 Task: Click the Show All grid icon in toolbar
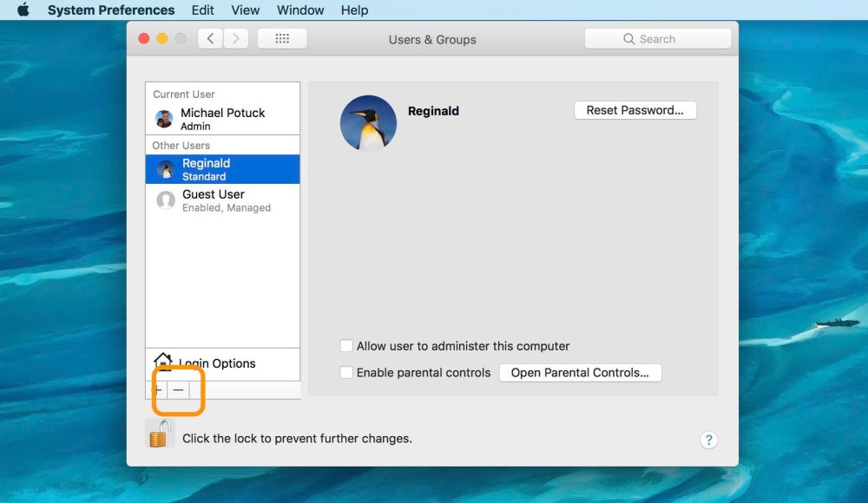pos(281,38)
